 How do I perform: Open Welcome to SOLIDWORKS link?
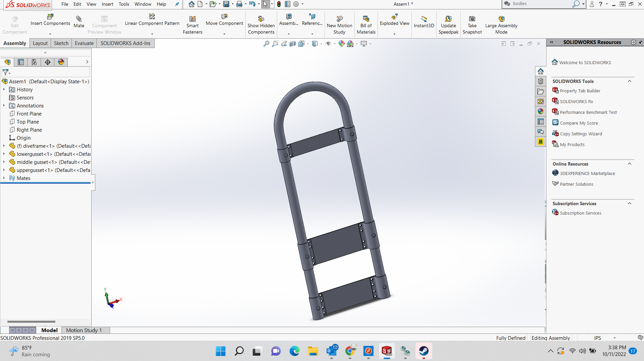click(585, 62)
